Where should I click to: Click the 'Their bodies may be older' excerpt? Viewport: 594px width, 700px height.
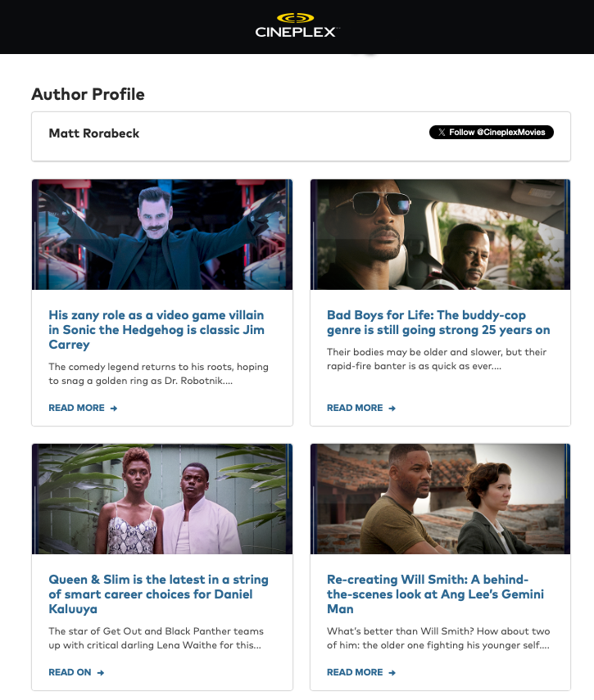click(x=437, y=359)
